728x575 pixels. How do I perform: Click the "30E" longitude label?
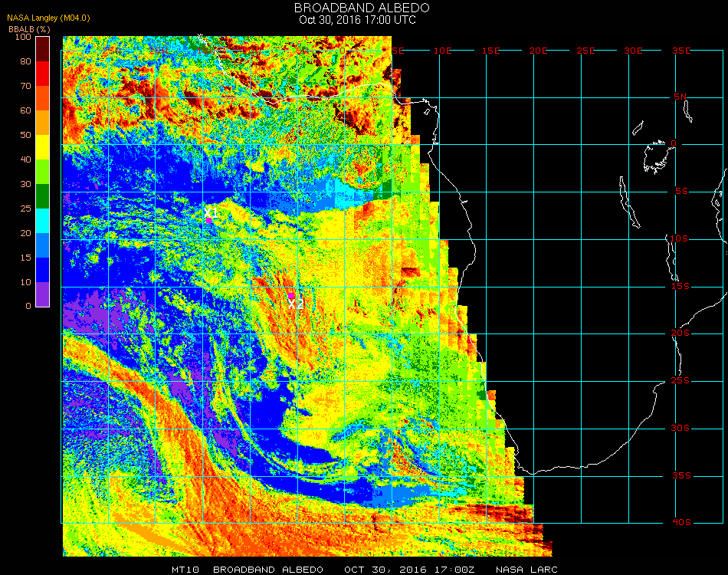[633, 51]
